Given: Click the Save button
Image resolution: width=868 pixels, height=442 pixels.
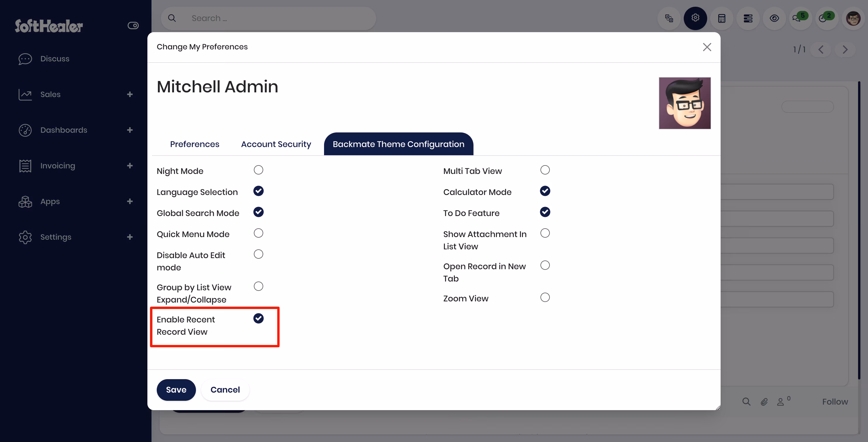Looking at the screenshot, I should coord(176,390).
